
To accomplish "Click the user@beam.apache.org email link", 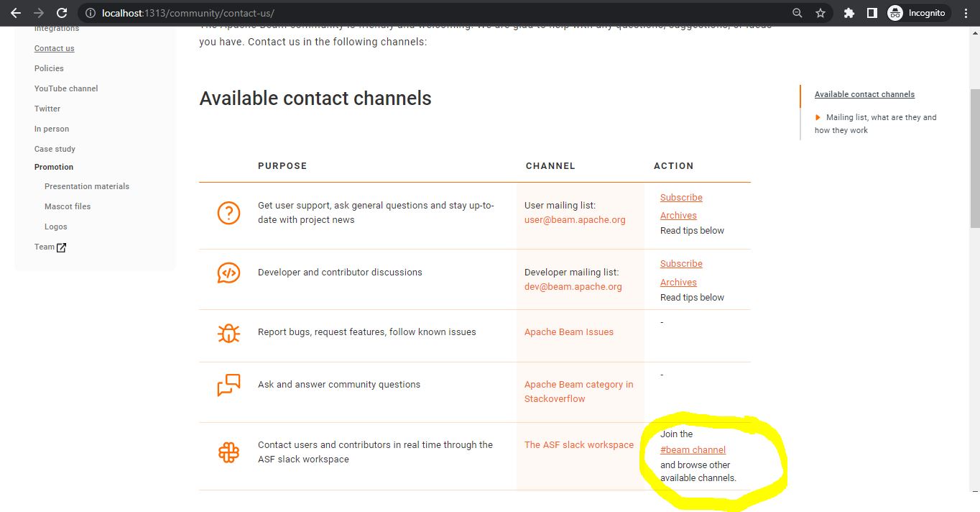I will [x=575, y=220].
